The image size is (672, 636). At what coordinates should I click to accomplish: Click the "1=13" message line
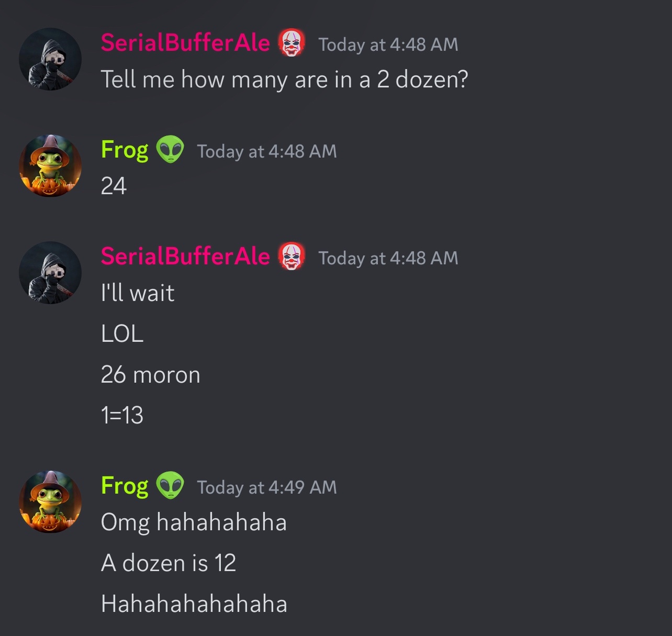click(x=122, y=416)
